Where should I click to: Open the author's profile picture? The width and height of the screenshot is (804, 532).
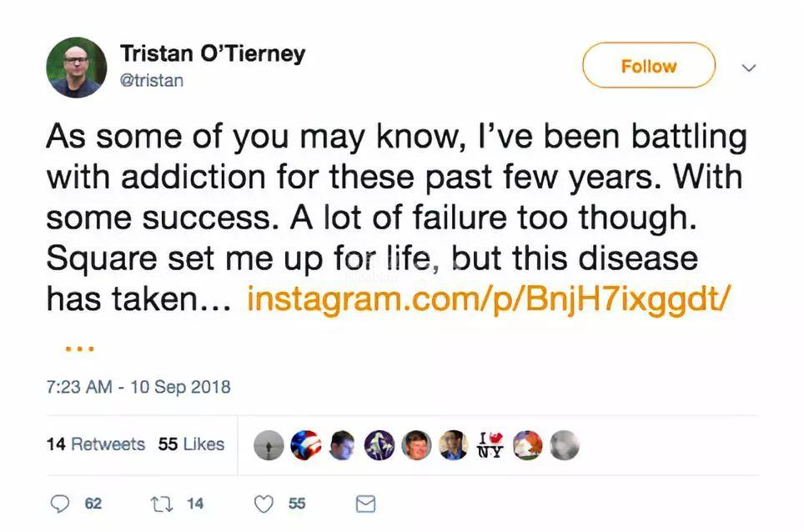tap(76, 68)
